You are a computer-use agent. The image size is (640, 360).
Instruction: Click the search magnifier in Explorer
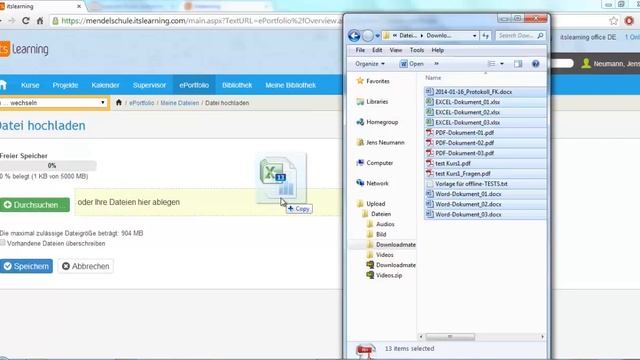pos(540,36)
